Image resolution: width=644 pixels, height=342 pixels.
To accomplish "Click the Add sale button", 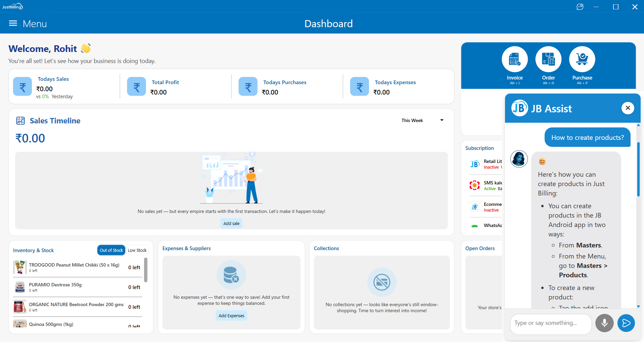I will 231,223.
